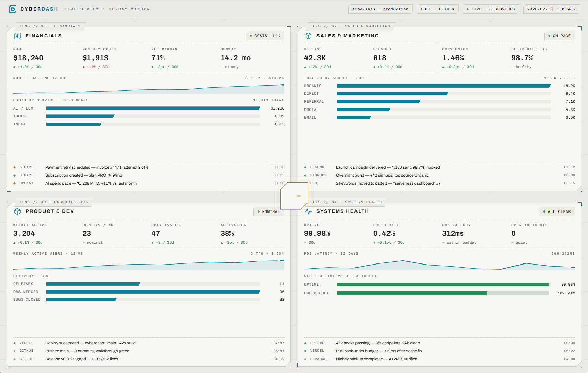Click the EMAIL traffic source row
The width and height of the screenshot is (588, 373).
[x=439, y=118]
